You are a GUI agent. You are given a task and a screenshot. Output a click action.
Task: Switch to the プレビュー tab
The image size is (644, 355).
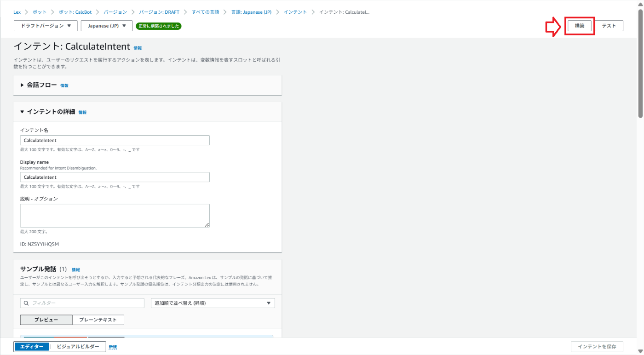(46, 320)
